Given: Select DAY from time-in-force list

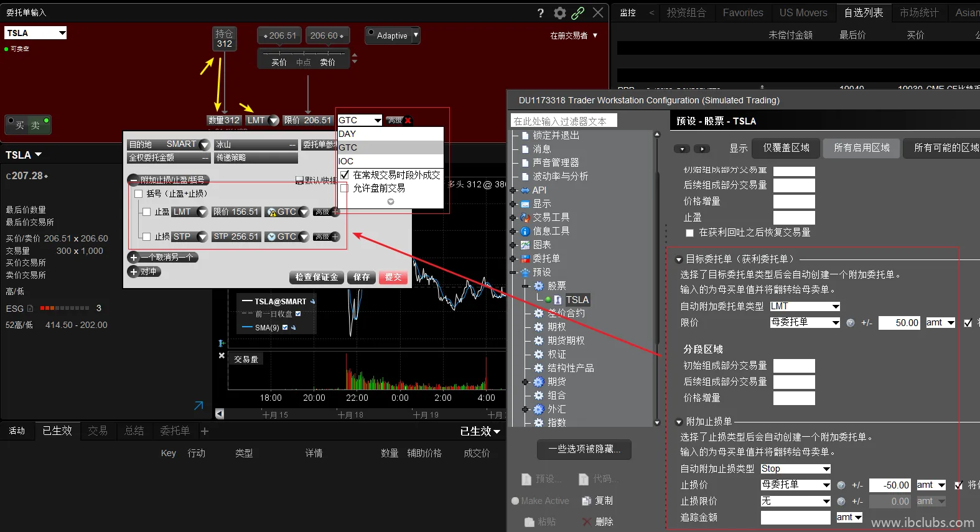Looking at the screenshot, I should pos(347,134).
